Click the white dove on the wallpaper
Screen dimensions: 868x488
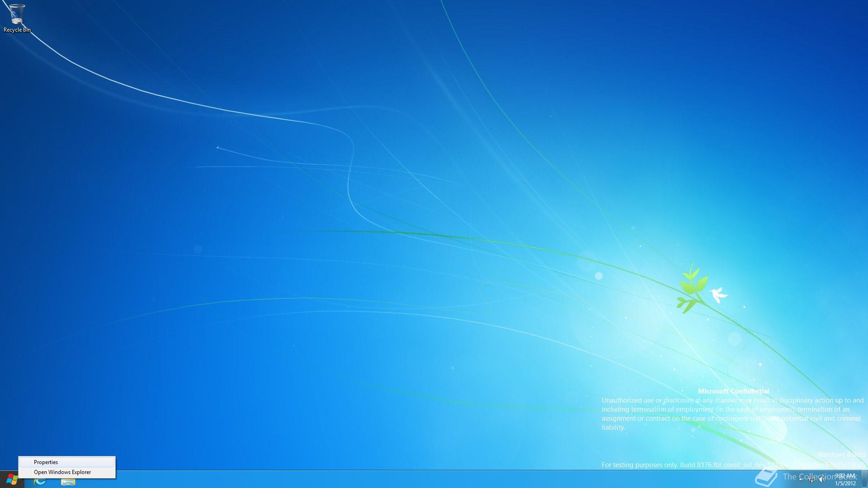point(717,295)
